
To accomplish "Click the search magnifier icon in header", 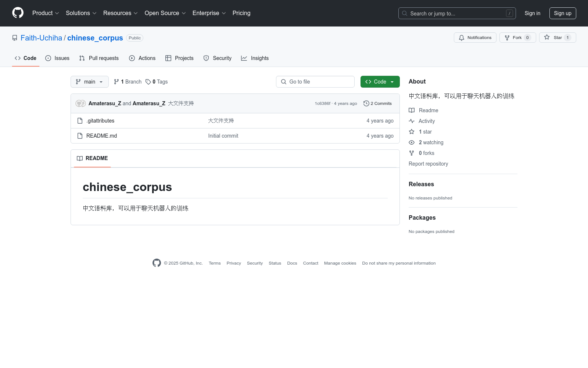I will [x=405, y=13].
